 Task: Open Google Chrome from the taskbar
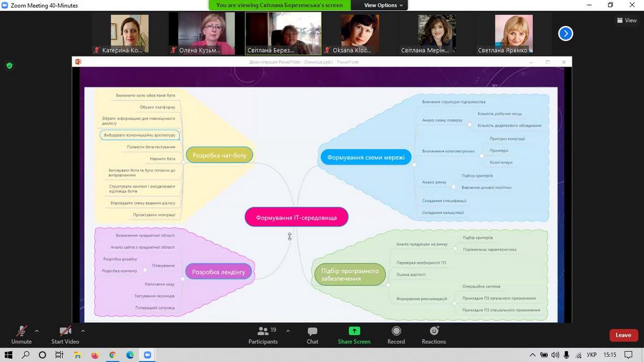click(x=112, y=355)
